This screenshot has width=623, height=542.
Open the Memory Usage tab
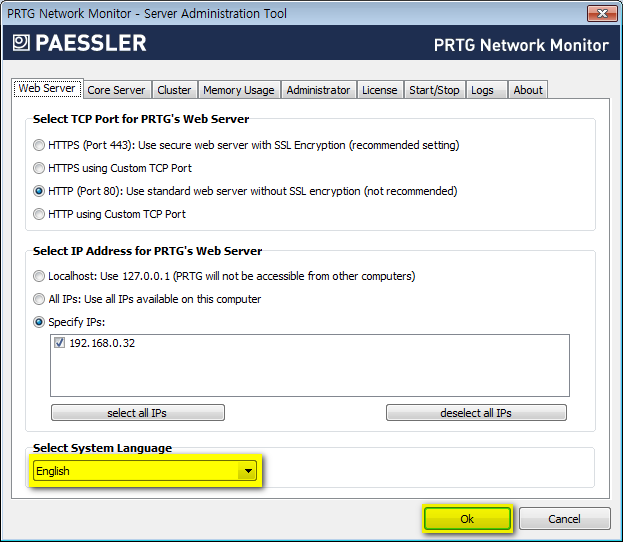(239, 90)
